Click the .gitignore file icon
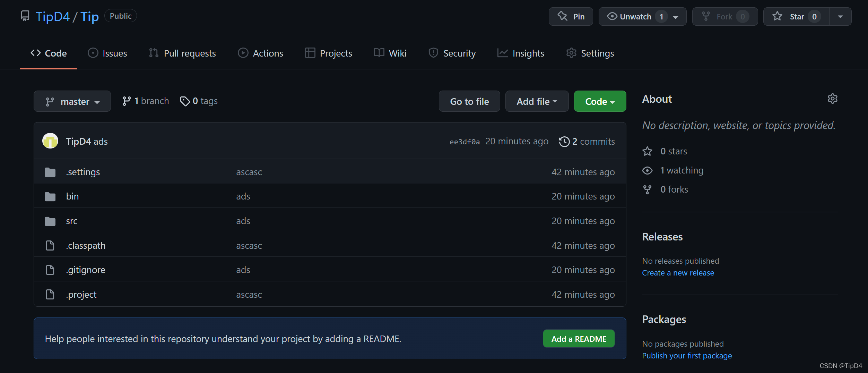868x373 pixels. (50, 270)
